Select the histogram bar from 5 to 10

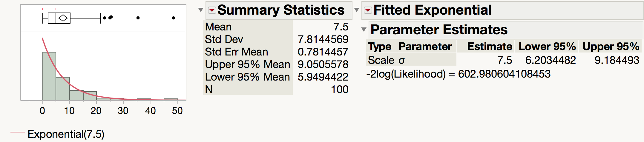click(x=63, y=89)
